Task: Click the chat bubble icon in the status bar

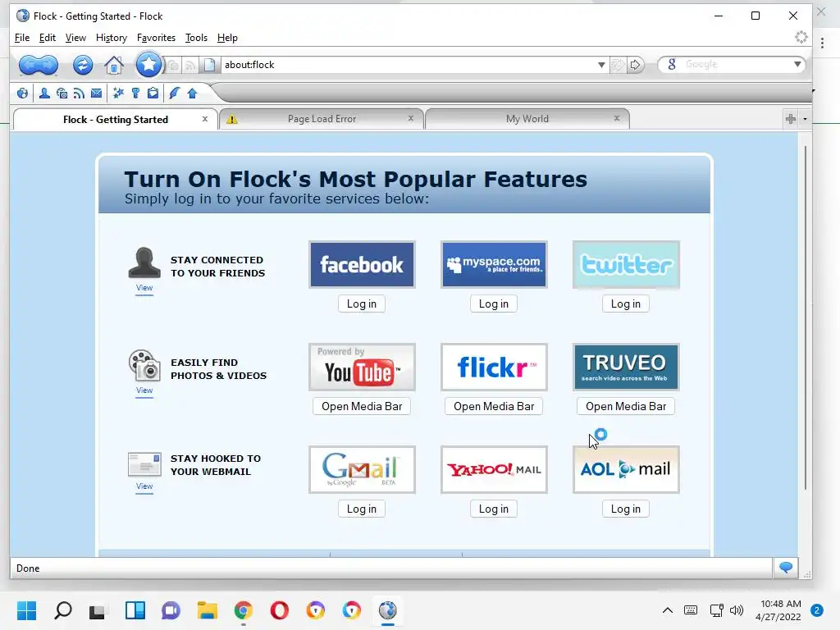Action: pos(786,568)
